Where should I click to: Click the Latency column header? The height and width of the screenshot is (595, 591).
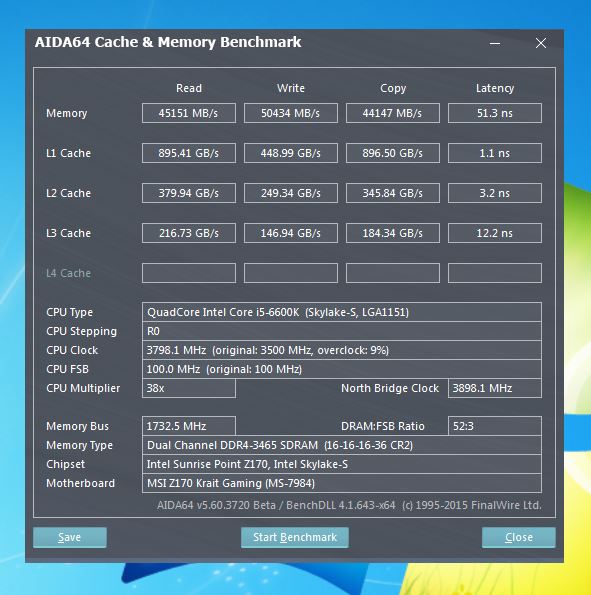pyautogui.click(x=495, y=88)
